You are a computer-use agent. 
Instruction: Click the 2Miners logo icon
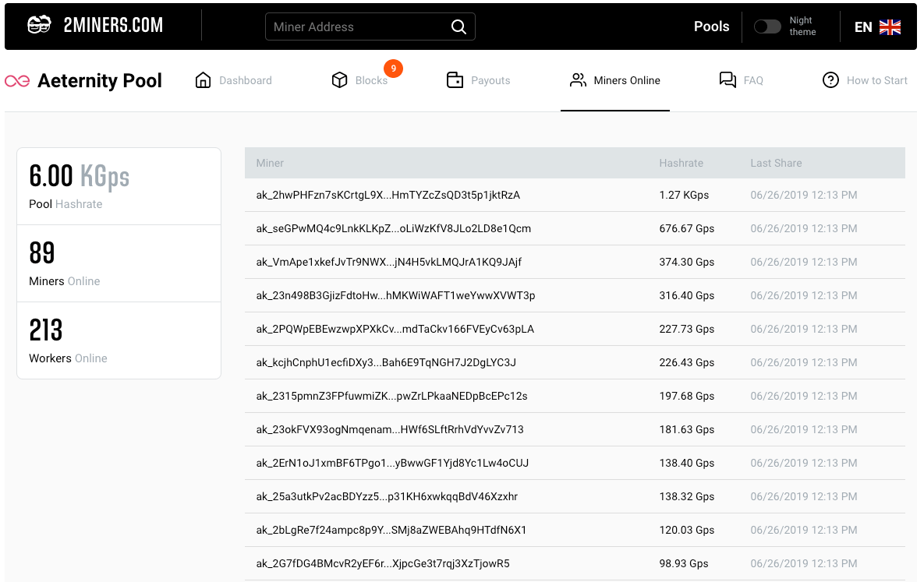[39, 26]
